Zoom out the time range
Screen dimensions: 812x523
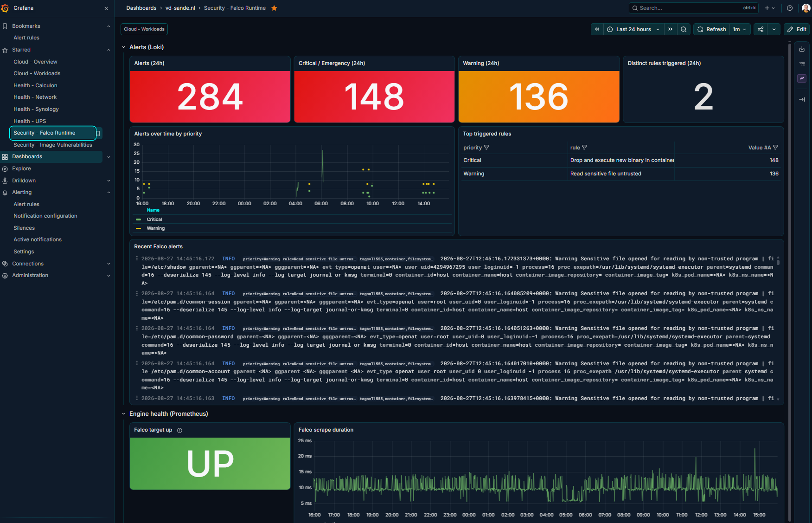pyautogui.click(x=684, y=29)
